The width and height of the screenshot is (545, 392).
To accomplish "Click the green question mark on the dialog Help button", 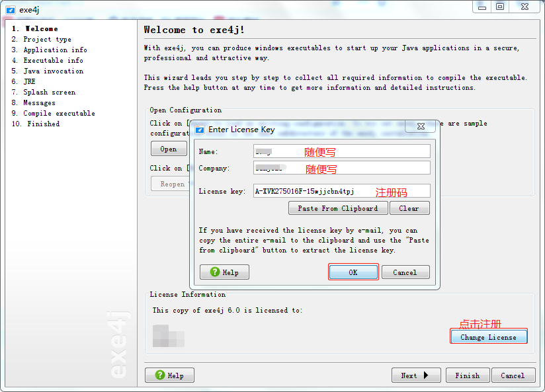I will pyautogui.click(x=215, y=272).
